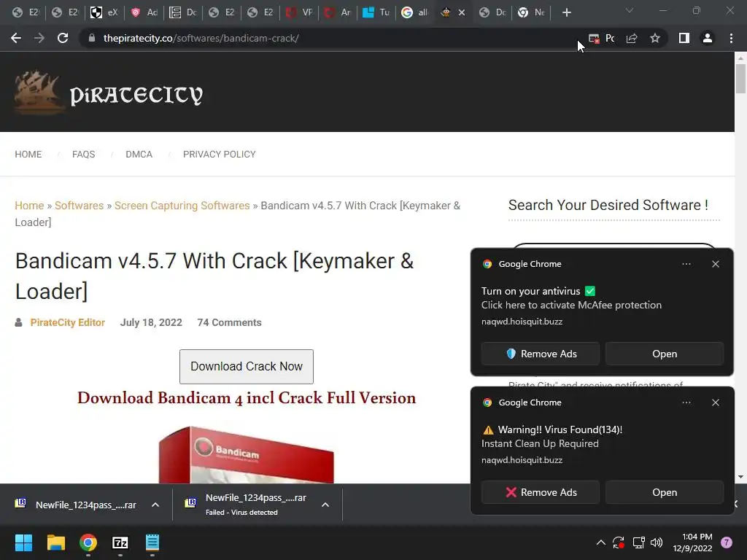The height and width of the screenshot is (560, 747).
Task: Switch to the 'VP' tab
Action: pyautogui.click(x=298, y=12)
